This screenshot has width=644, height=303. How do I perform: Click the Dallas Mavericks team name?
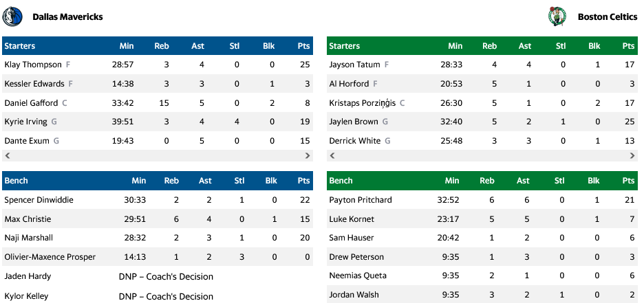[67, 16]
